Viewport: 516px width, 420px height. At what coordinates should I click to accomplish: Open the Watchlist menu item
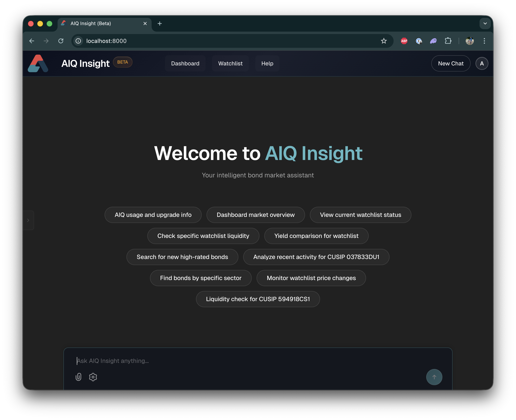point(230,63)
